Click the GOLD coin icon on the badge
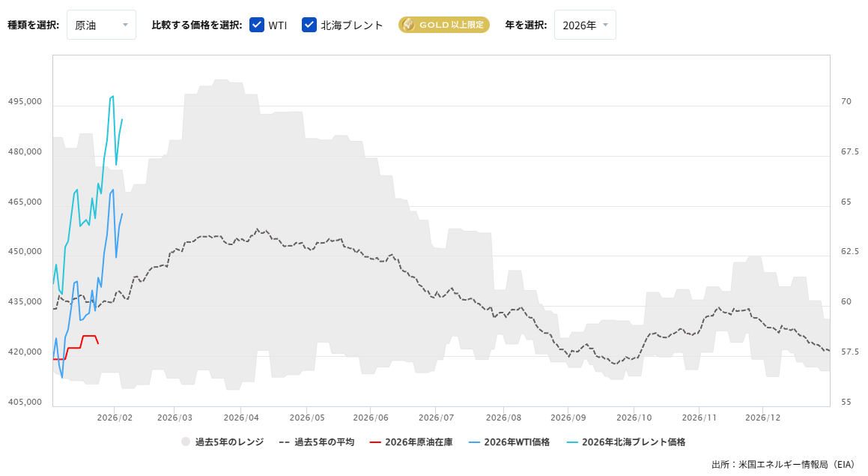The width and height of the screenshot is (868, 476). (409, 24)
